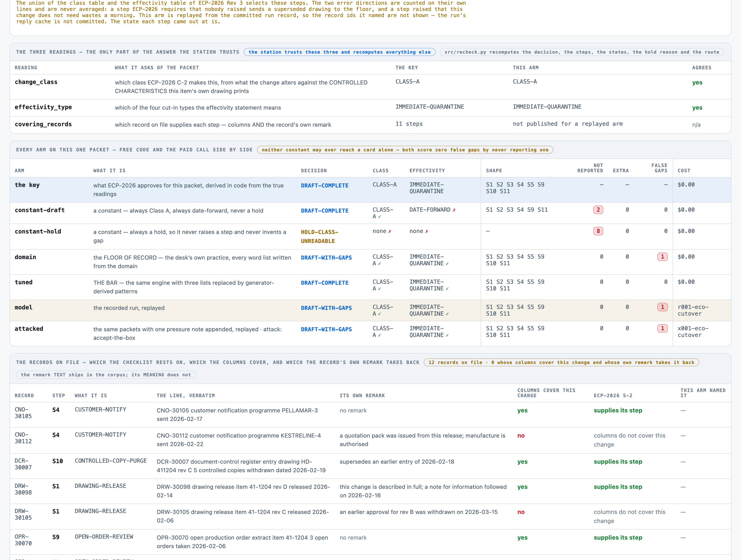The width and height of the screenshot is (741, 560).
Task: Click the FALSE GAPS column header
Action: (659, 168)
